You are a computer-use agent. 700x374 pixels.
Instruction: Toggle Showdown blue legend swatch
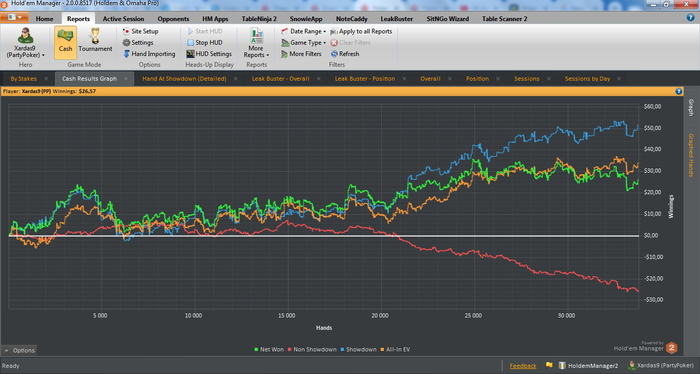point(342,349)
